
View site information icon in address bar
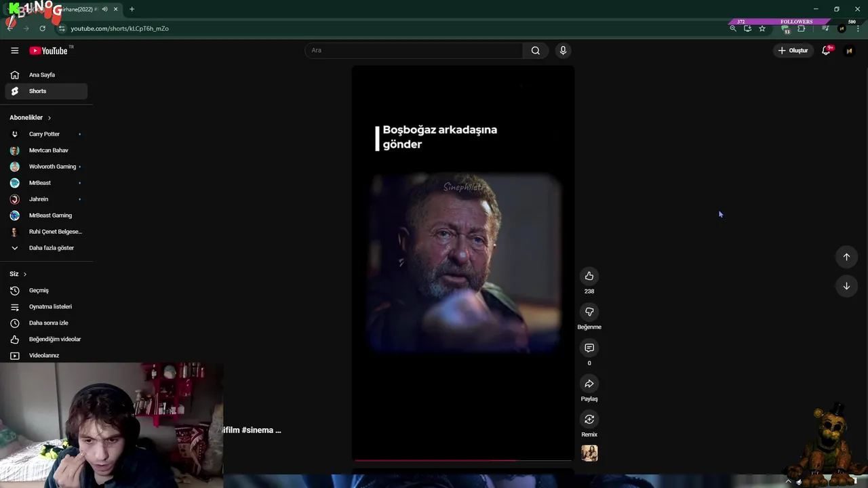[x=62, y=28]
